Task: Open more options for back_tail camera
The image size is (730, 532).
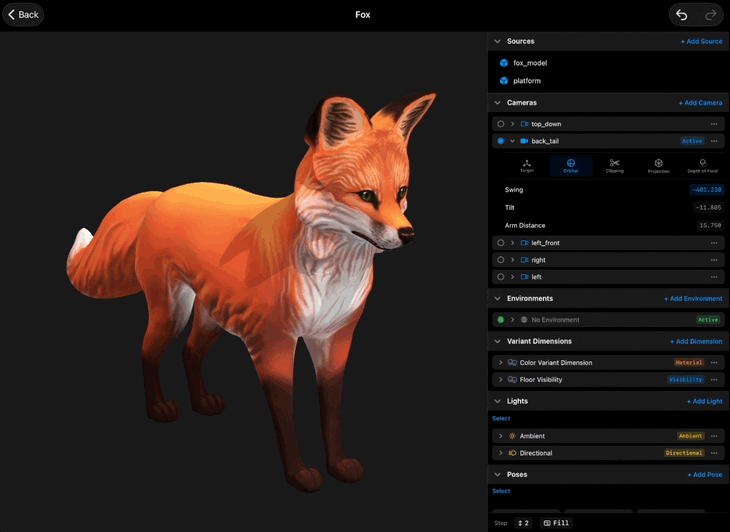Action: pos(714,141)
